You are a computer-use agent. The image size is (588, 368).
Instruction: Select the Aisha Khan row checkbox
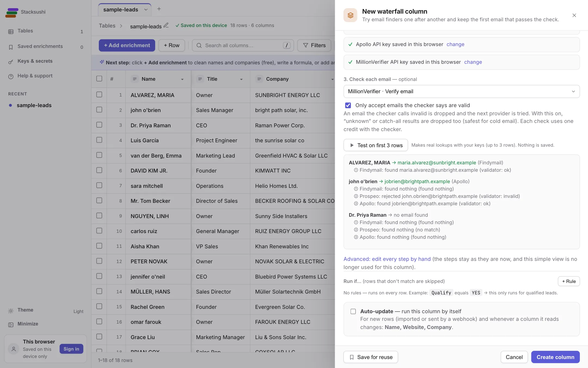pyautogui.click(x=99, y=246)
